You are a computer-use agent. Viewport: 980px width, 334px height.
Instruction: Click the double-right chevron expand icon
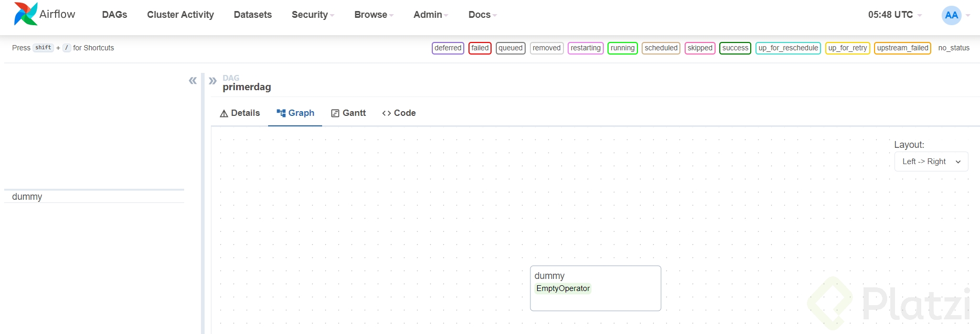[x=212, y=81]
